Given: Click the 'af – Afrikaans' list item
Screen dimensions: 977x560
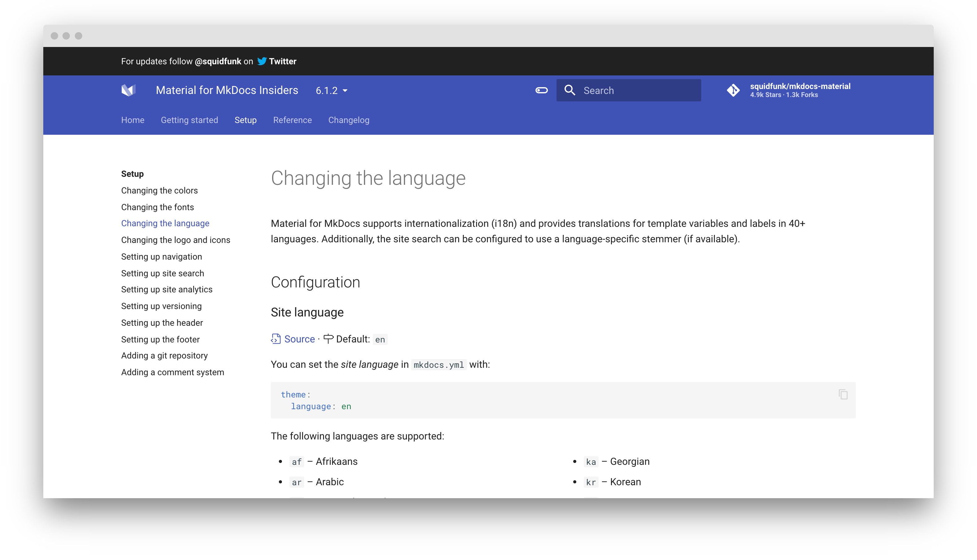Looking at the screenshot, I should coord(323,461).
